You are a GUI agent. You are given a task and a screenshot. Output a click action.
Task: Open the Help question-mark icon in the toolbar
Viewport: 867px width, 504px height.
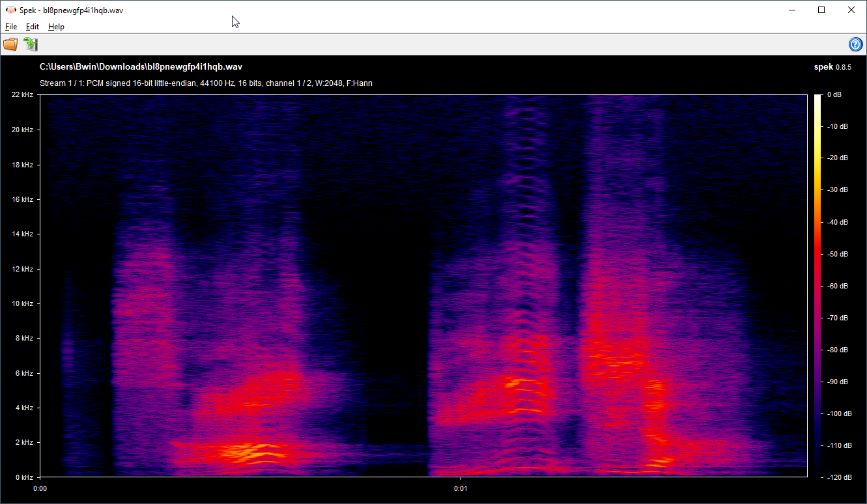[x=855, y=44]
